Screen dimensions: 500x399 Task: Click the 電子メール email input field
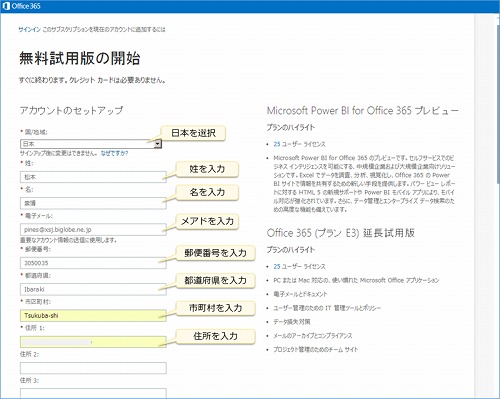[93, 229]
